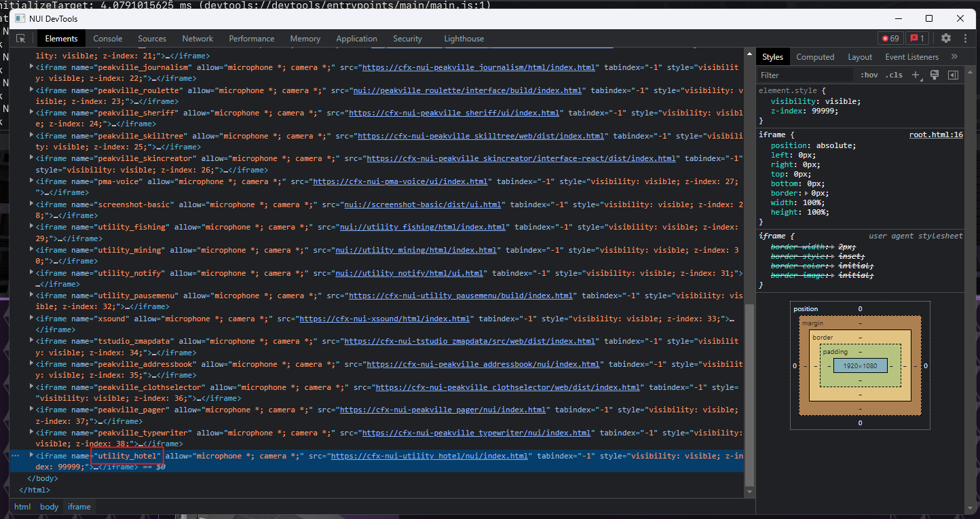
Task: Select the inspect element cursor tool
Action: click(x=21, y=38)
